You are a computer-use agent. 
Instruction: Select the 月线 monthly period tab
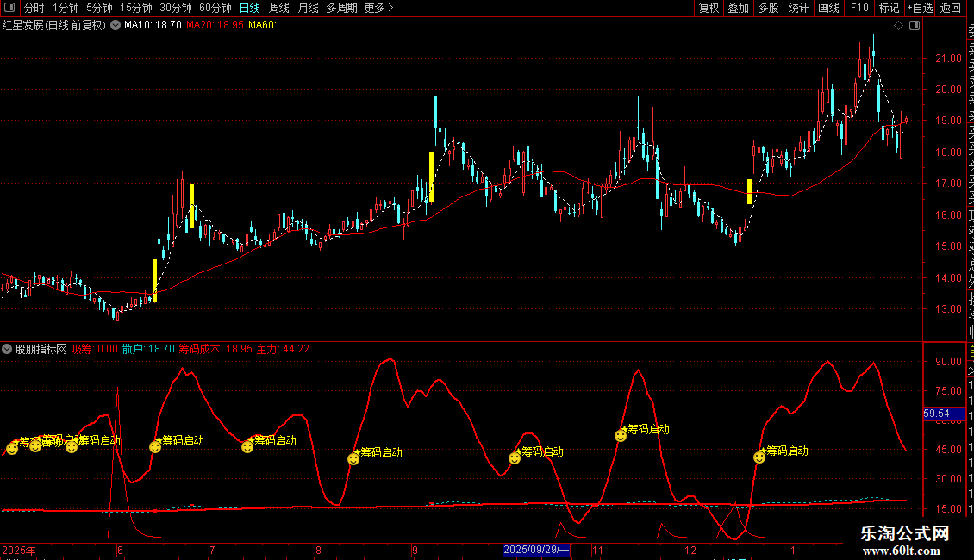click(308, 8)
